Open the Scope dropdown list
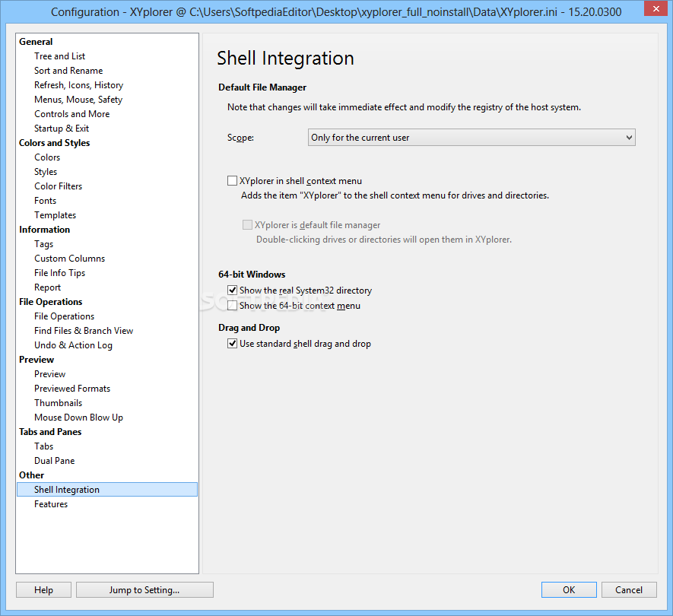This screenshot has width=673, height=616. click(x=471, y=138)
